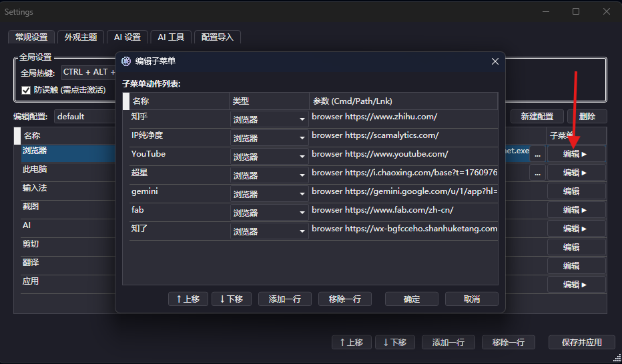622x364 pixels.
Task: Switch to the AI 工具 tab
Action: 171,37
